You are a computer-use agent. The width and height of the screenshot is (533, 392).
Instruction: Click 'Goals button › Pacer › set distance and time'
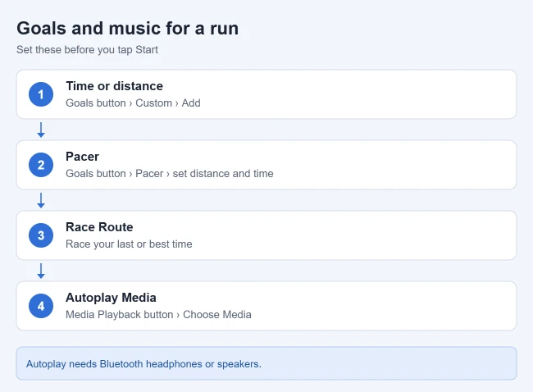[x=169, y=173]
